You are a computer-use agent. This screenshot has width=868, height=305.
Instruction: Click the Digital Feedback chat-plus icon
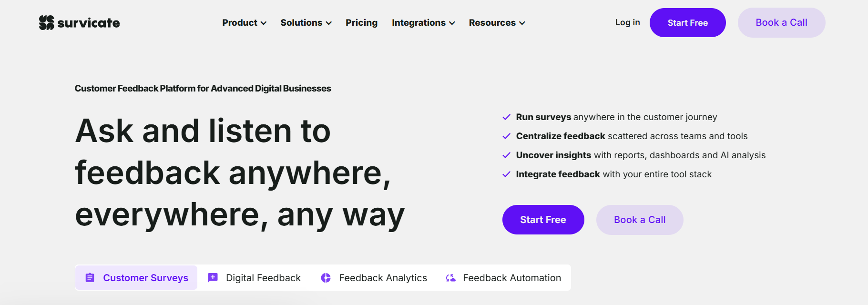(x=213, y=278)
